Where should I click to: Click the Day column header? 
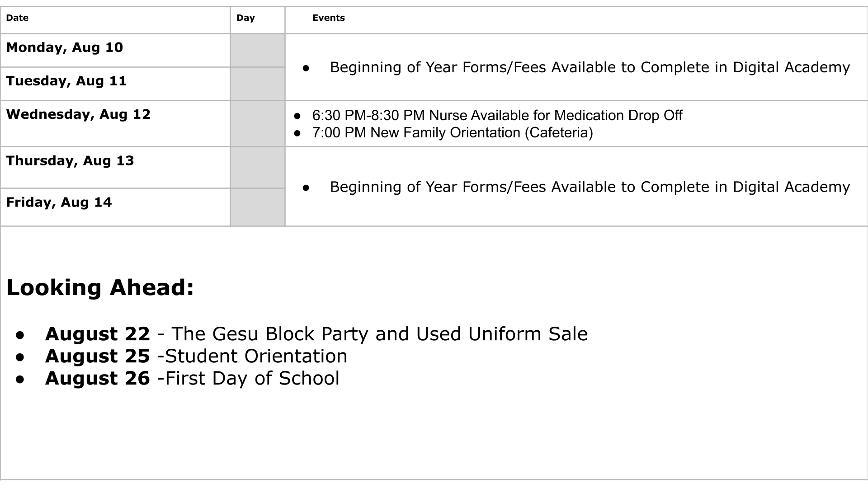click(258, 20)
